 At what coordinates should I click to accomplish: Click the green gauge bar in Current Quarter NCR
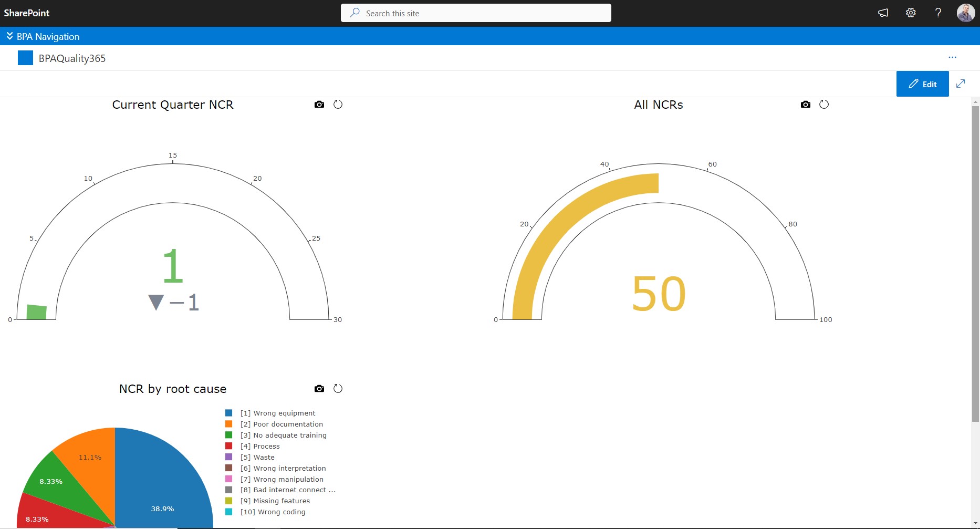coord(37,312)
